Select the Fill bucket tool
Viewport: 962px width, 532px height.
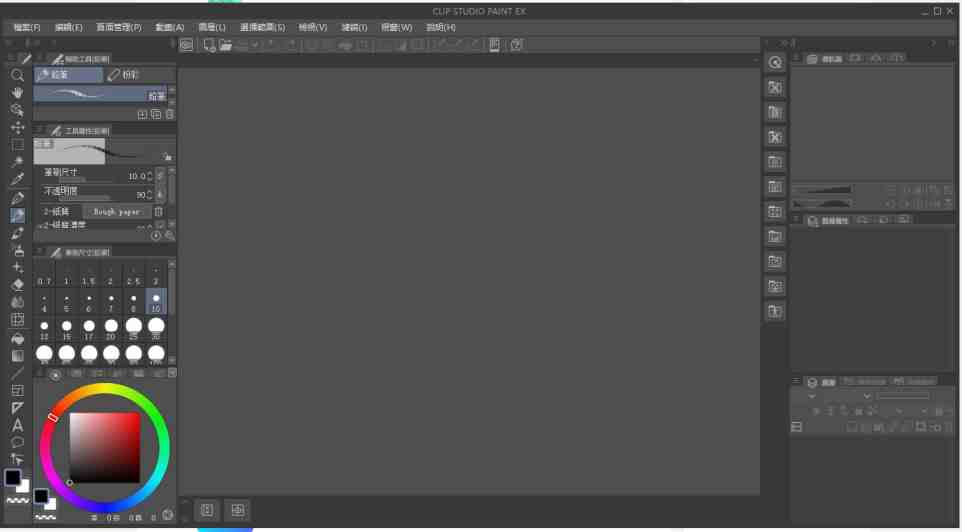pyautogui.click(x=17, y=339)
